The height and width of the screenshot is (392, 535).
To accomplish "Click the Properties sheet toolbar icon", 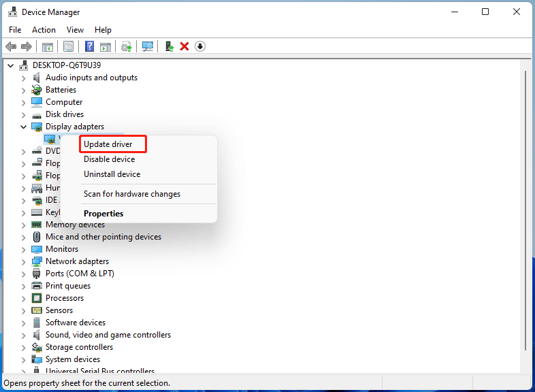I will click(x=68, y=46).
